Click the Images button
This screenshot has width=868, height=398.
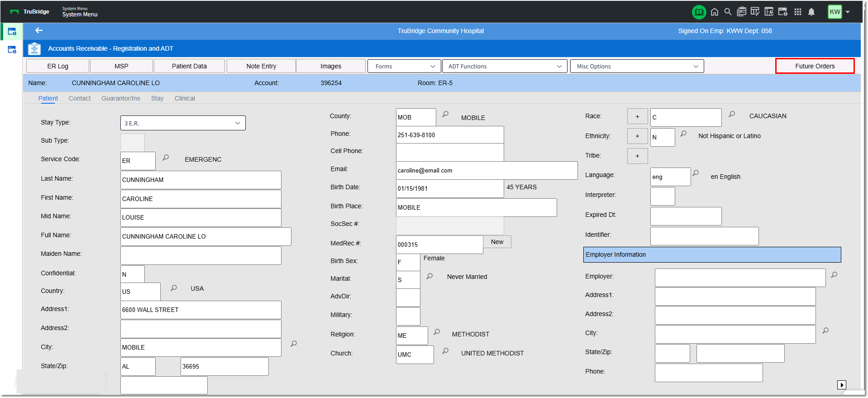click(x=331, y=66)
